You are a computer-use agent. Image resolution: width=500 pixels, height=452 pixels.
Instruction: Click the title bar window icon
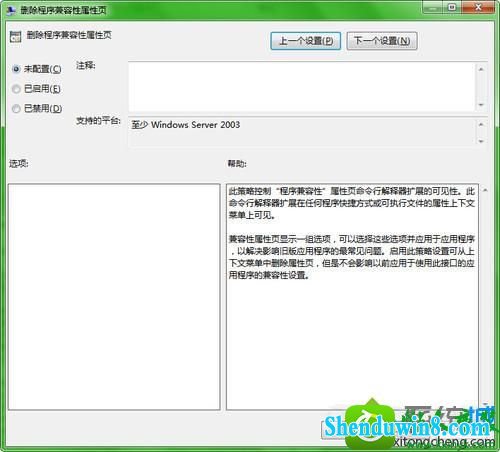pos(11,10)
